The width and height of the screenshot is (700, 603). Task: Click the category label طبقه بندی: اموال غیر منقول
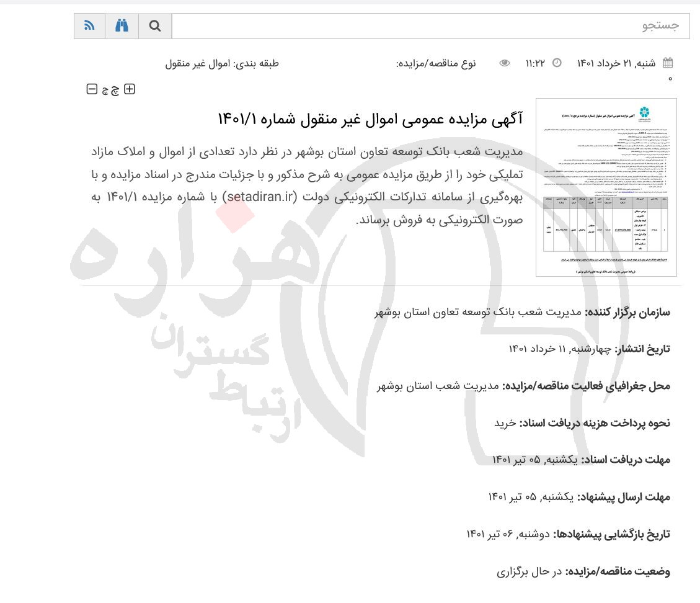click(222, 63)
